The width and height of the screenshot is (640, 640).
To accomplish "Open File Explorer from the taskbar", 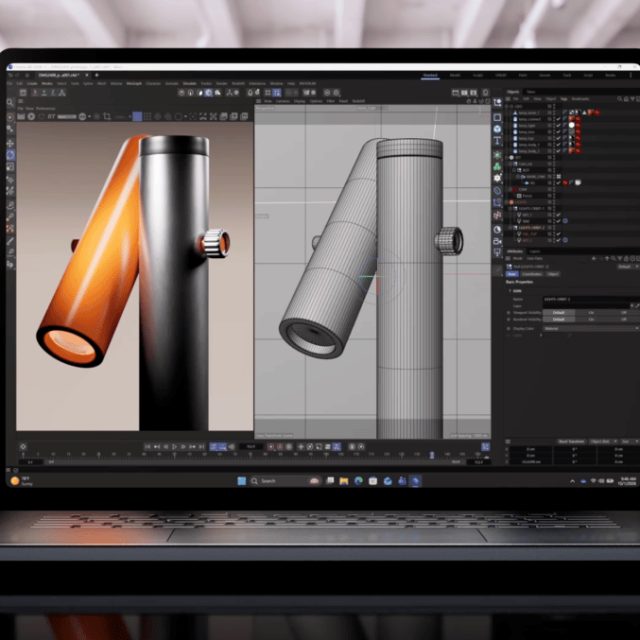I will tap(344, 481).
